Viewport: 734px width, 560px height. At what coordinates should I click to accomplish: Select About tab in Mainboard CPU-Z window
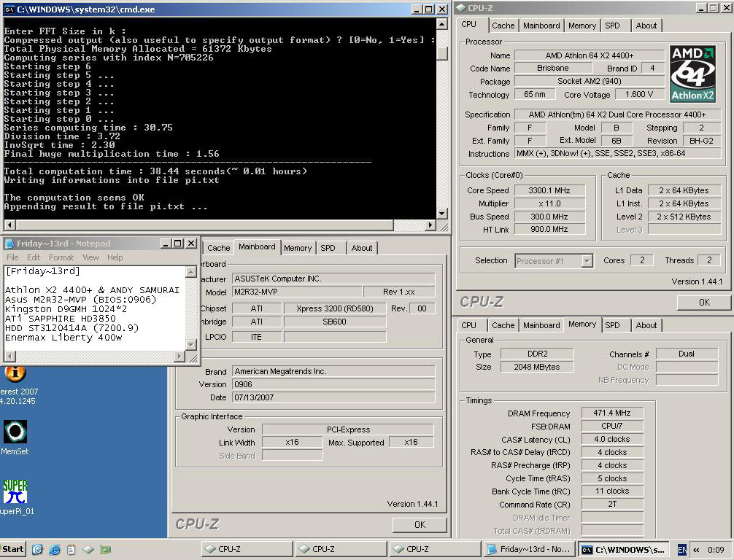click(x=362, y=248)
